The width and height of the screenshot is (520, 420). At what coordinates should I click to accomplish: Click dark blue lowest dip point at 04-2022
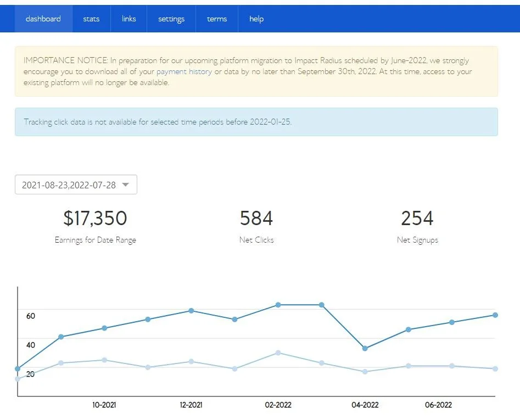pyautogui.click(x=365, y=348)
